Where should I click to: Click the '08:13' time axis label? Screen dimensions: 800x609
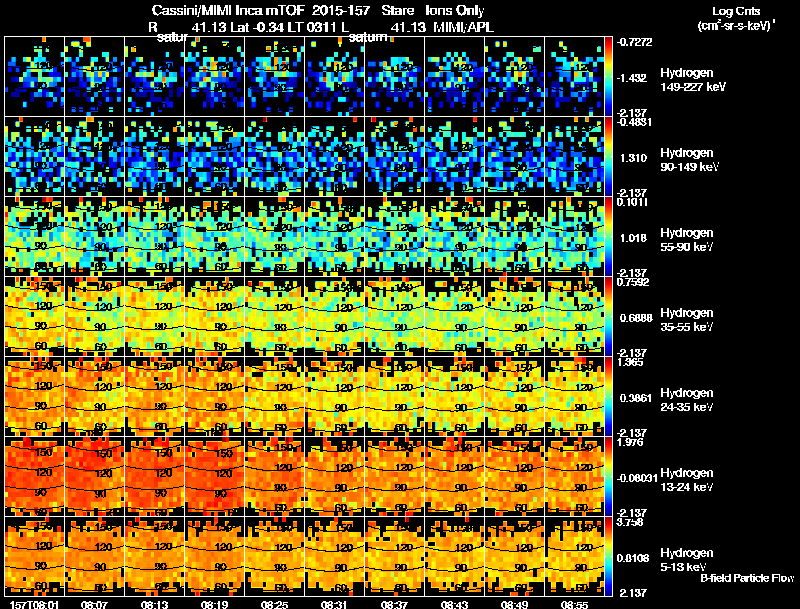(x=155, y=604)
